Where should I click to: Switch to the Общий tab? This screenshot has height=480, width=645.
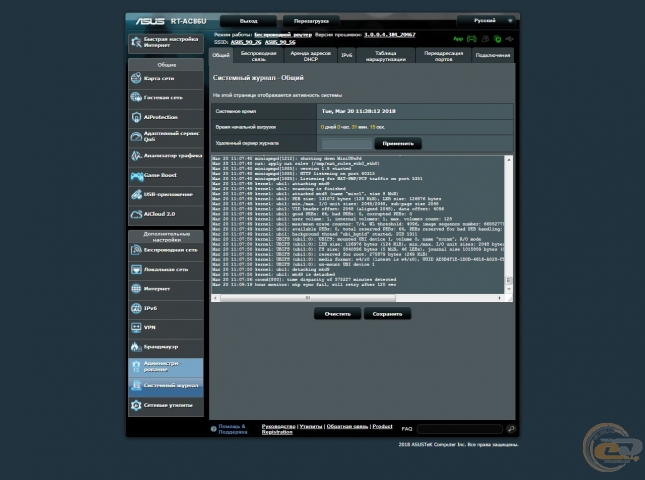click(221, 56)
